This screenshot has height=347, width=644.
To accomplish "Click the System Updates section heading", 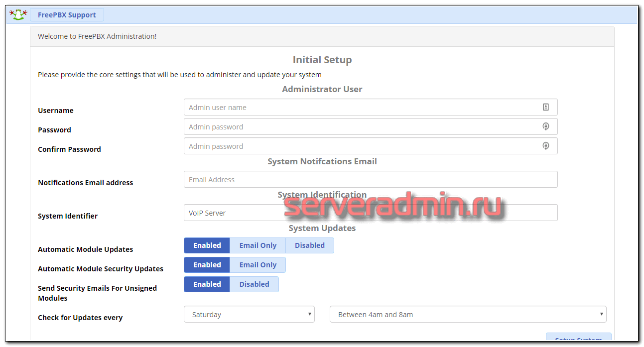I will [322, 228].
